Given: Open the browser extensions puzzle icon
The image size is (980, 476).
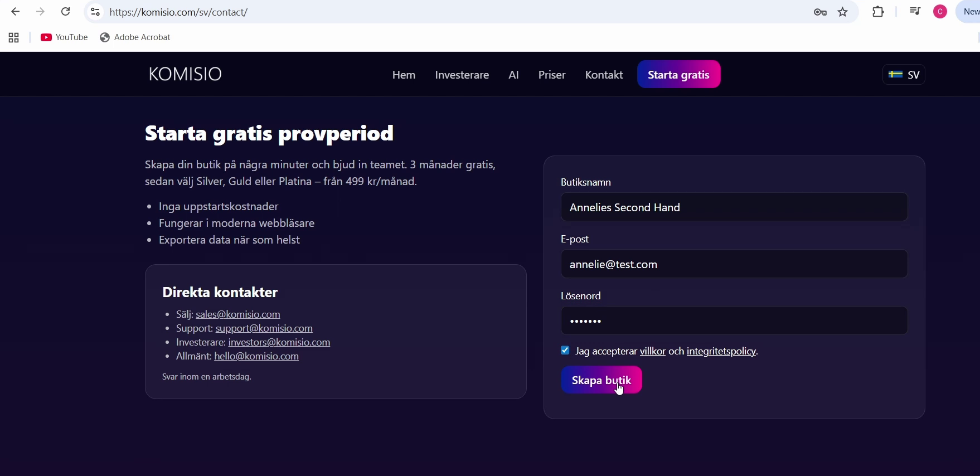Looking at the screenshot, I should (x=878, y=12).
